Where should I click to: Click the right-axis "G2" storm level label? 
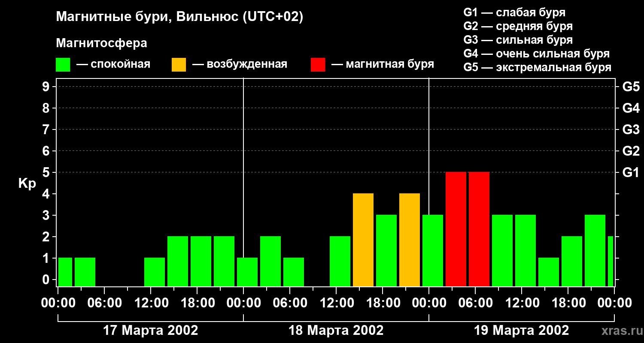click(631, 151)
